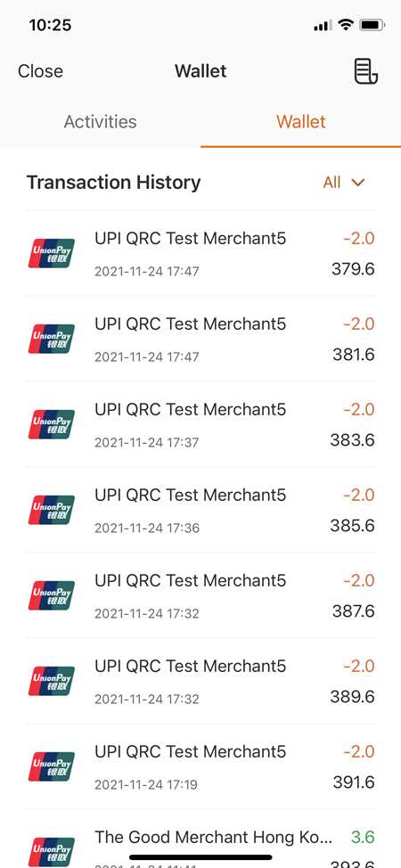Tap the Transaction History heading
Image resolution: width=401 pixels, height=868 pixels.
(x=113, y=183)
